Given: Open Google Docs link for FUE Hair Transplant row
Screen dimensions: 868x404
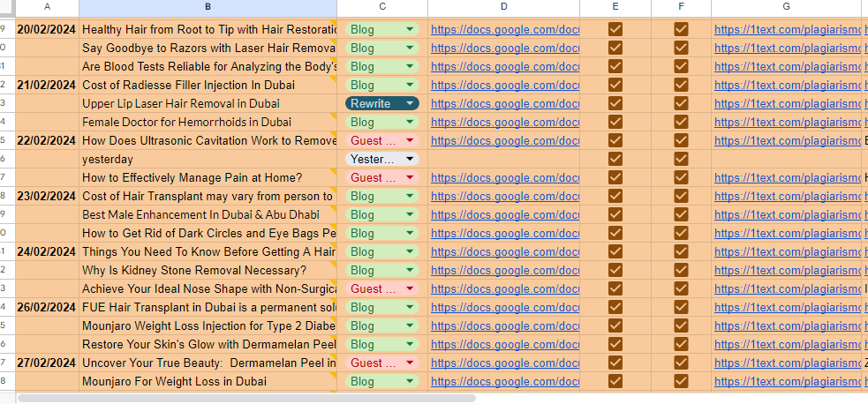Looking at the screenshot, I should (505, 307).
